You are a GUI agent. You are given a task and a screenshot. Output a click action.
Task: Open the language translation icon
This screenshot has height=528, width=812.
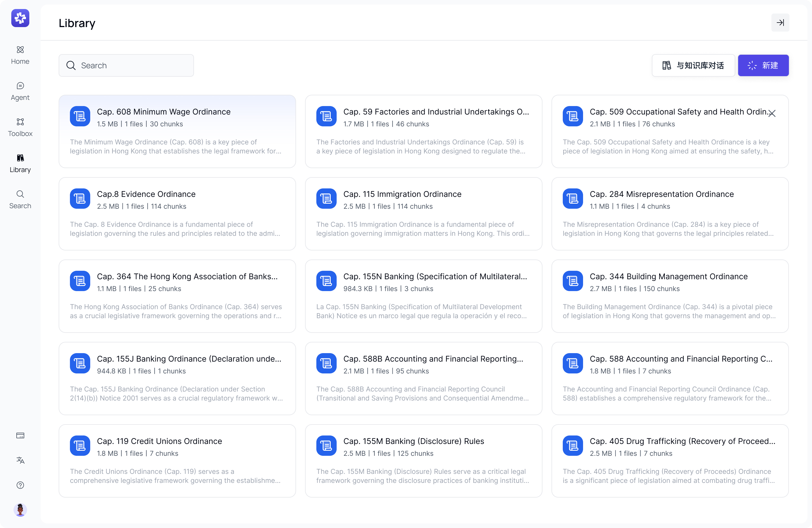click(20, 460)
